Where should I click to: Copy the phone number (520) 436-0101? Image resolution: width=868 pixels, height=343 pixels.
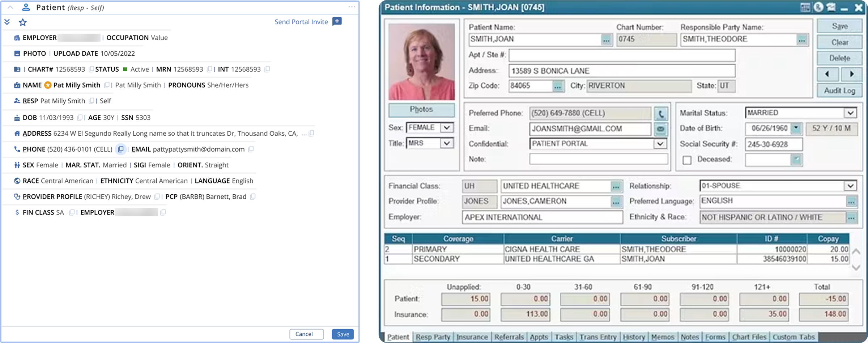coord(121,149)
